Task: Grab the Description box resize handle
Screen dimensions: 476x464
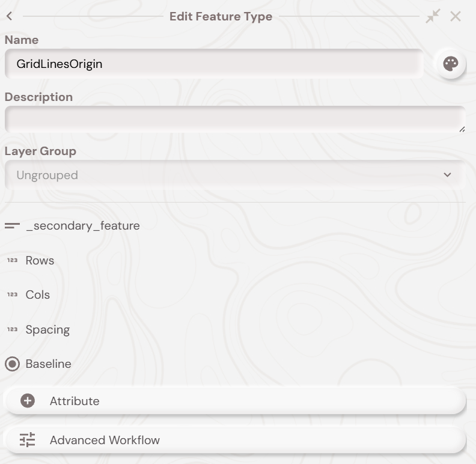Action: click(462, 129)
